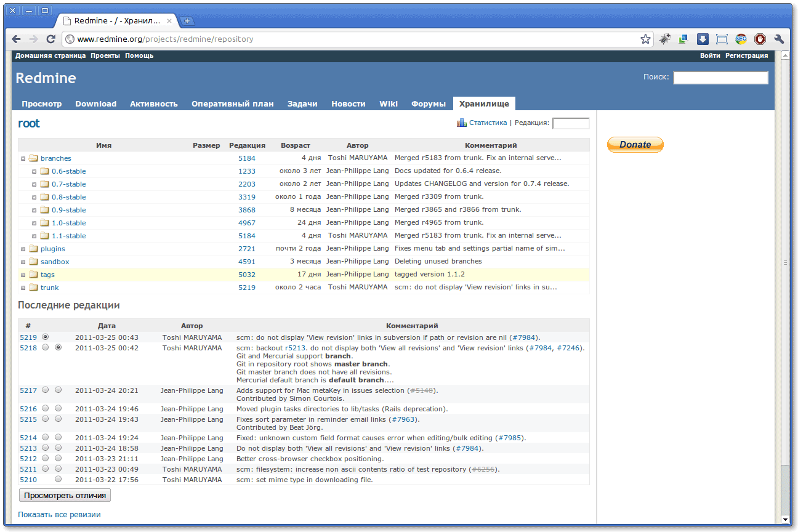Viewport: 798px width, 532px height.
Task: Click the window screenshot frame extension icon
Action: pos(722,39)
